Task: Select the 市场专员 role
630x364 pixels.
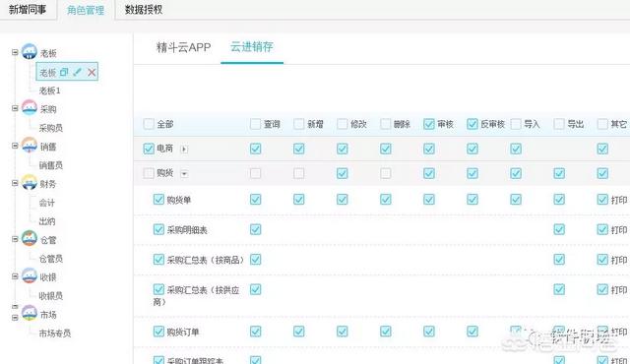Action: pos(55,334)
